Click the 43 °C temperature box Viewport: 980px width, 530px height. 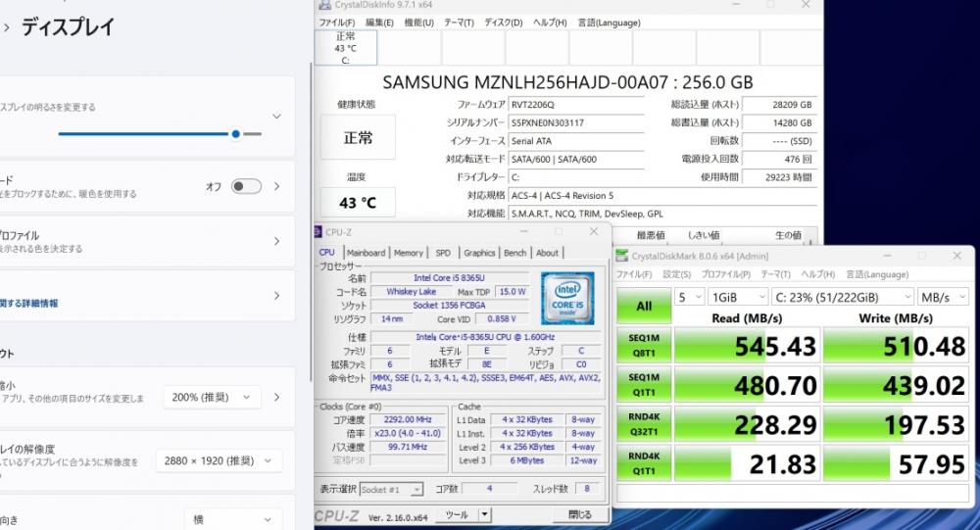(358, 203)
